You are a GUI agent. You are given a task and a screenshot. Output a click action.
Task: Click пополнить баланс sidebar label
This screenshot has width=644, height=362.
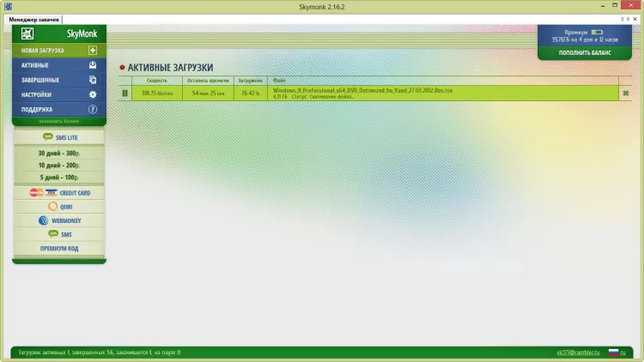(x=59, y=121)
